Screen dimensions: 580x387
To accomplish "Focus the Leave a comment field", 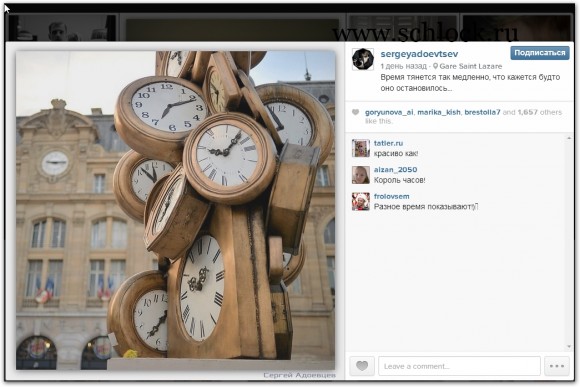I will point(459,366).
